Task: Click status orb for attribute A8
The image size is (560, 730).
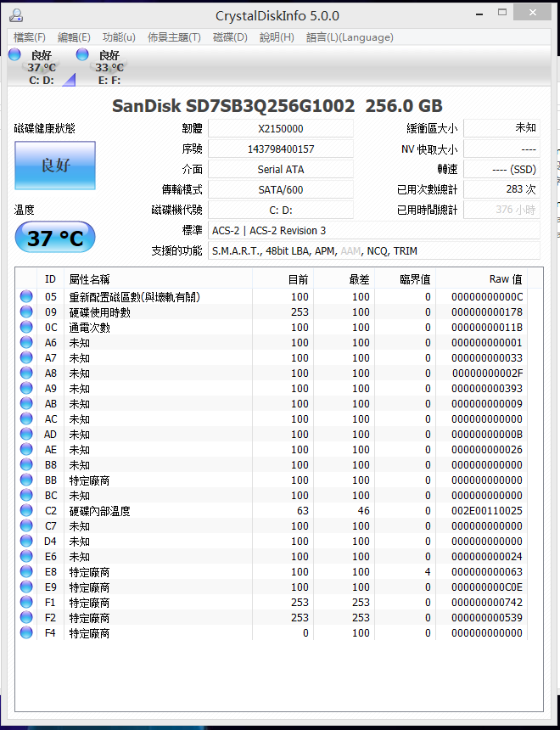Action: tap(26, 373)
